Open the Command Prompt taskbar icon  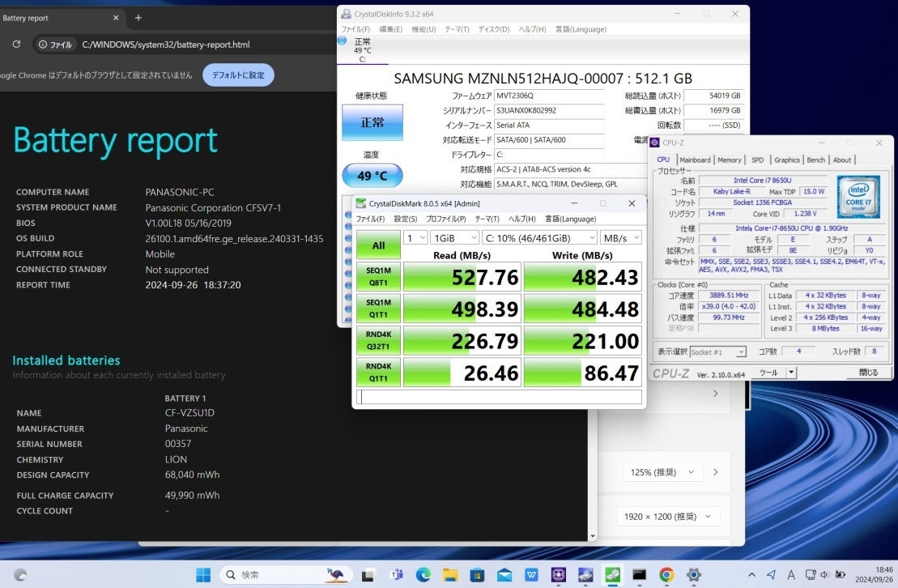click(x=639, y=575)
